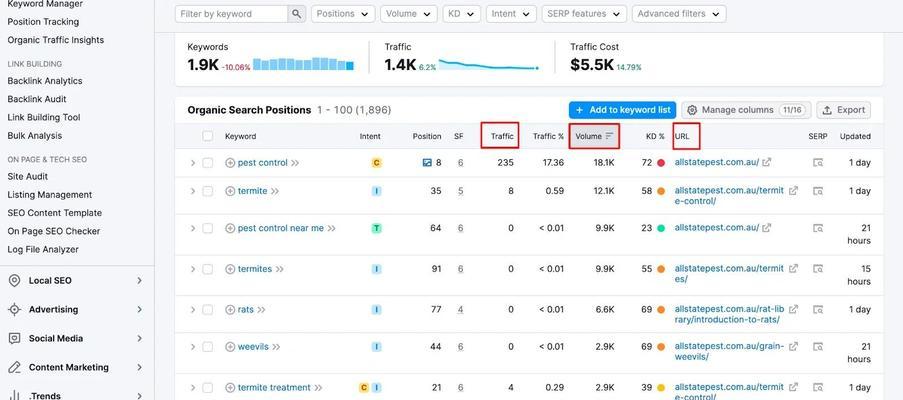This screenshot has width=903, height=400.
Task: Expand the Local SEO sidebar section
Action: (x=139, y=281)
